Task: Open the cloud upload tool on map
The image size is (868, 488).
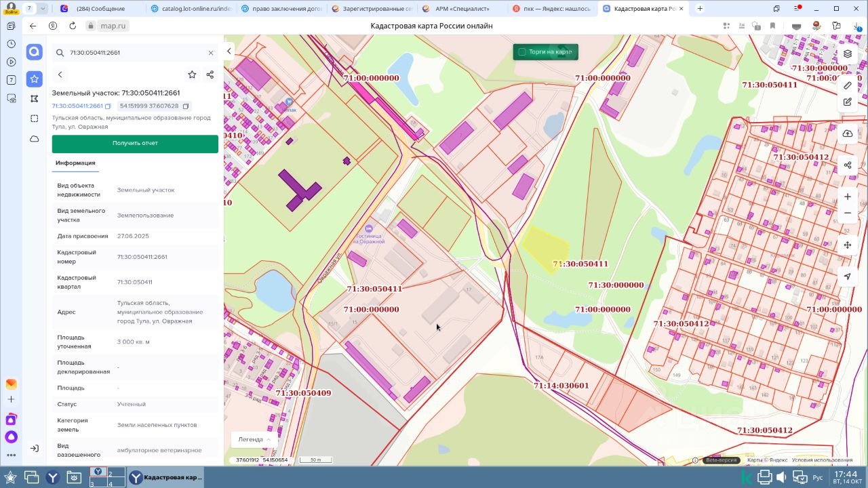Action: pos(847,134)
